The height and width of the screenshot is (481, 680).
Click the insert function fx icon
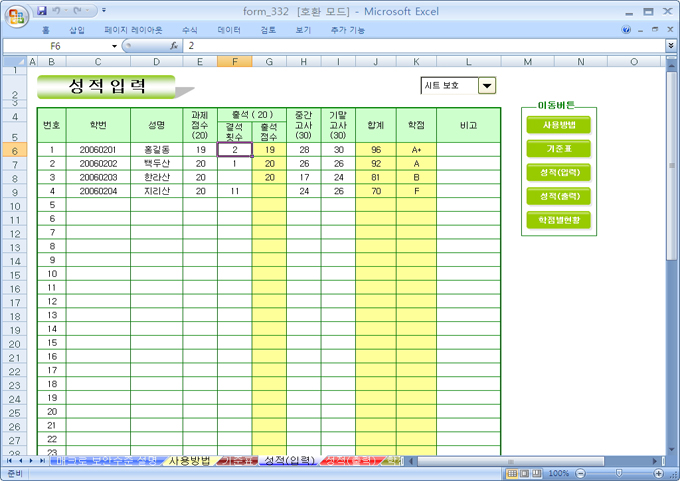point(174,46)
